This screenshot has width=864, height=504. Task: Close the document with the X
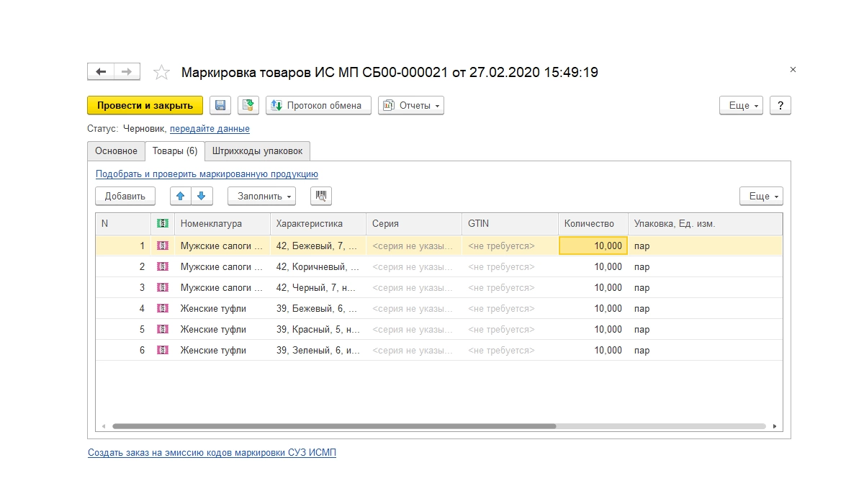(x=793, y=70)
